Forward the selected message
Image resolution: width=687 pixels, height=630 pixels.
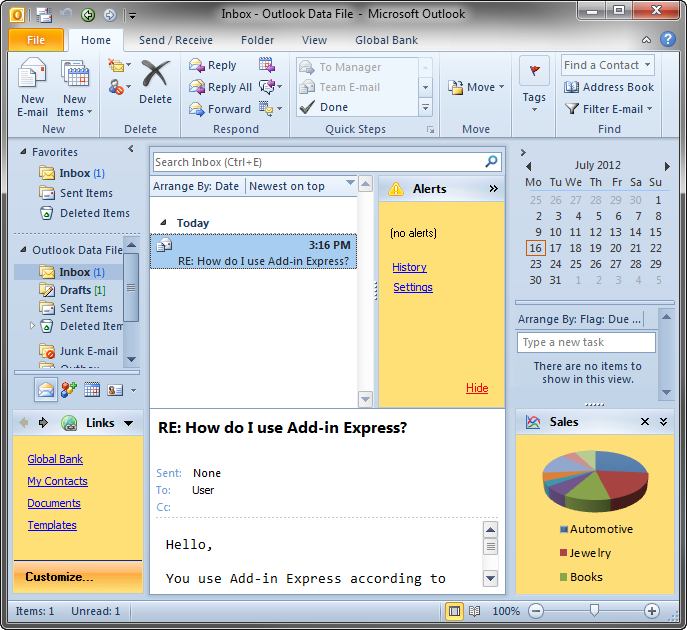(x=220, y=109)
